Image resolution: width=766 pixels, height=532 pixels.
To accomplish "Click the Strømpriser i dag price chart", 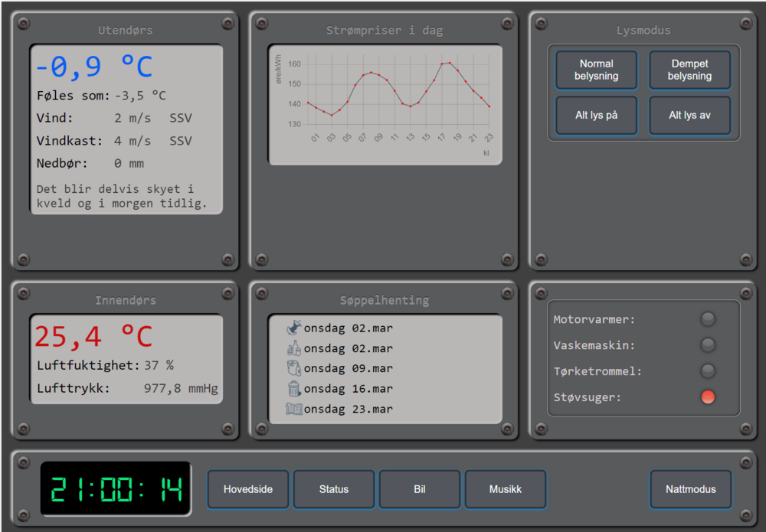I will pyautogui.click(x=385, y=104).
